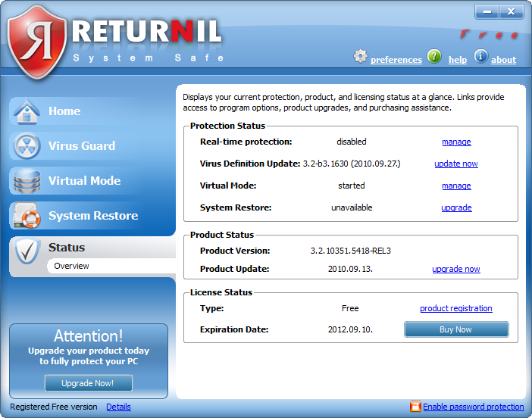Minimize the Returnil window
This screenshot has height=418, width=532.
click(x=487, y=12)
